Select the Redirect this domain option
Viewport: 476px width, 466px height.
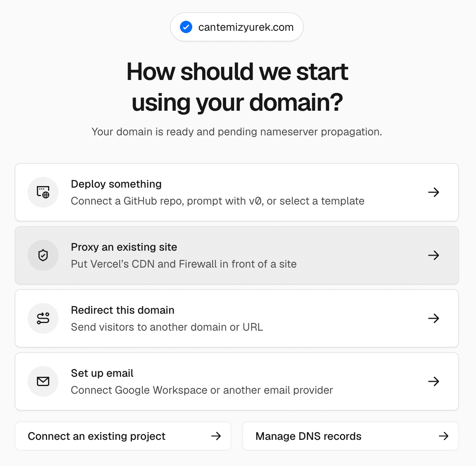tap(237, 318)
